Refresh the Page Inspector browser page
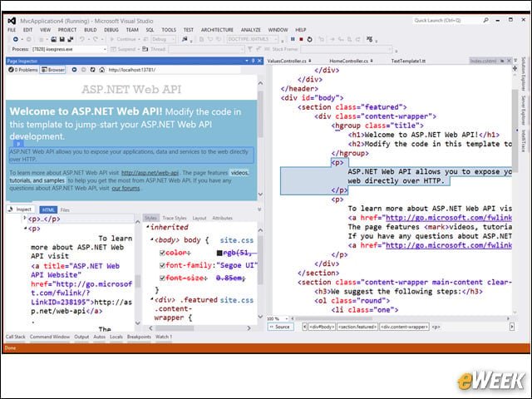 point(92,70)
